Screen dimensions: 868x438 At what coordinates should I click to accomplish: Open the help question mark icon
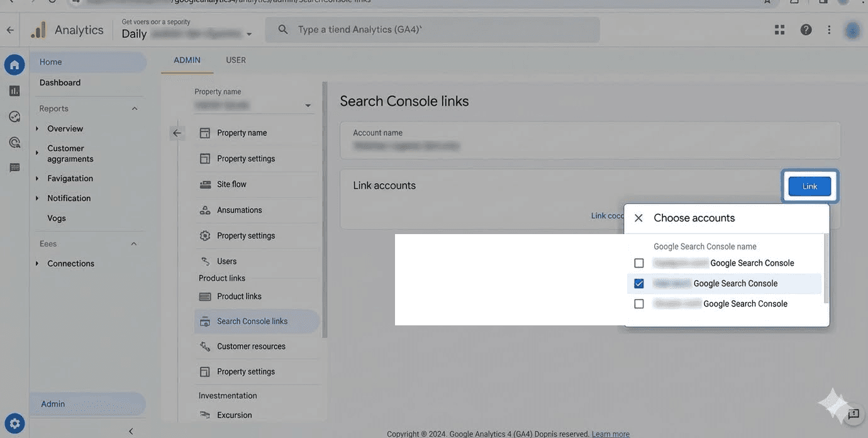point(806,30)
